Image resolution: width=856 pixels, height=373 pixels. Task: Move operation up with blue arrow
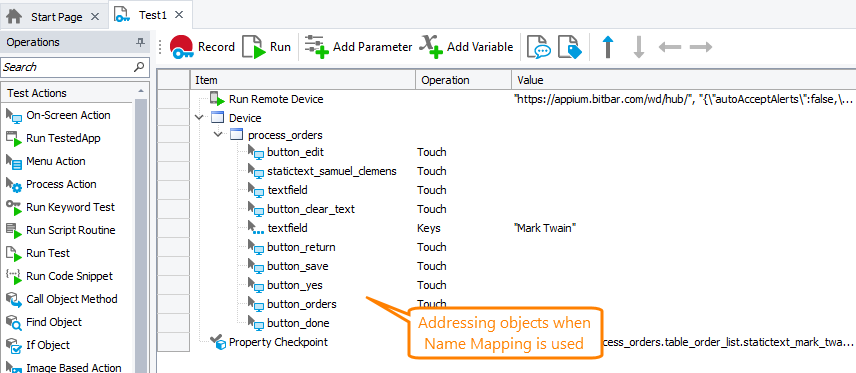click(608, 47)
